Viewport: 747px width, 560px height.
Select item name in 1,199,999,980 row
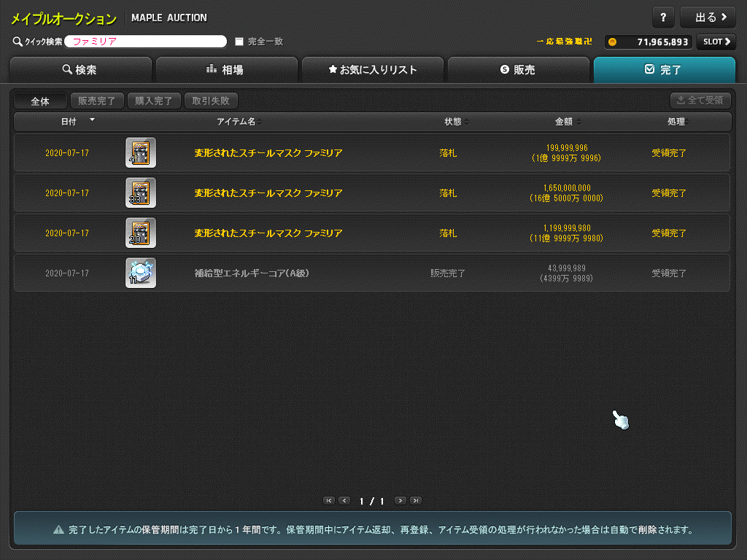268,233
